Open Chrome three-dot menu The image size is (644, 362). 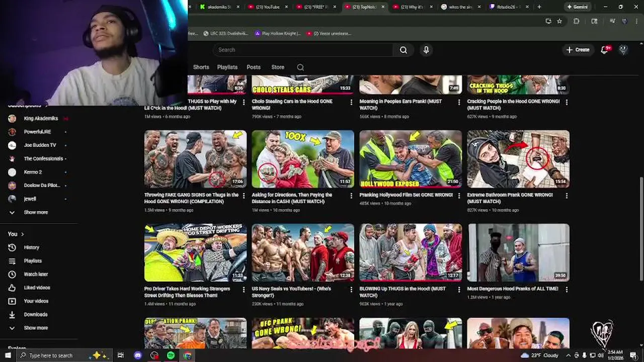(x=635, y=21)
